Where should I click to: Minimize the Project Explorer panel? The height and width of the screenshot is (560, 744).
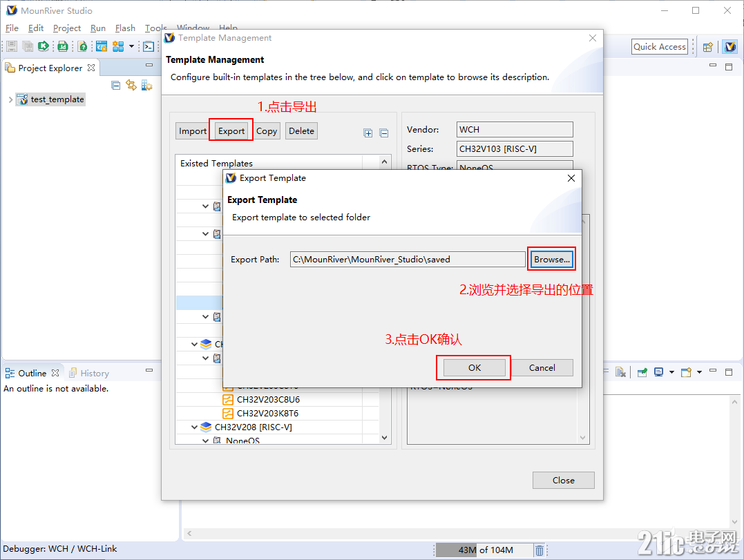click(x=149, y=64)
